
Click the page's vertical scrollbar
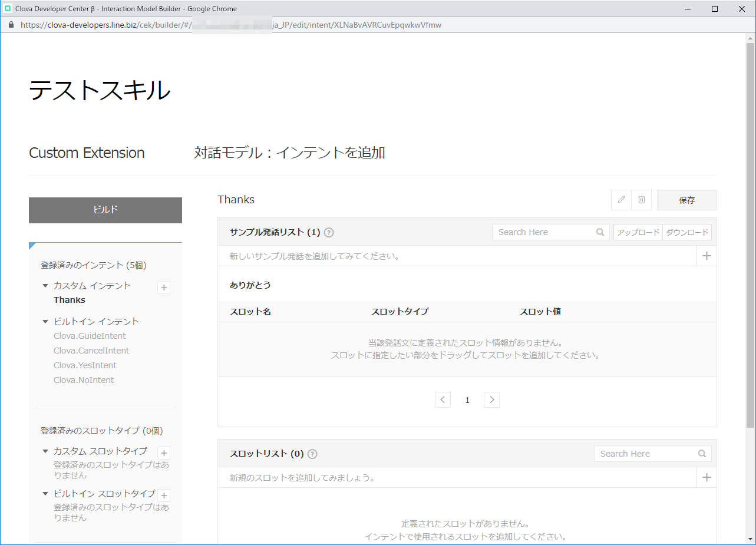[750, 236]
